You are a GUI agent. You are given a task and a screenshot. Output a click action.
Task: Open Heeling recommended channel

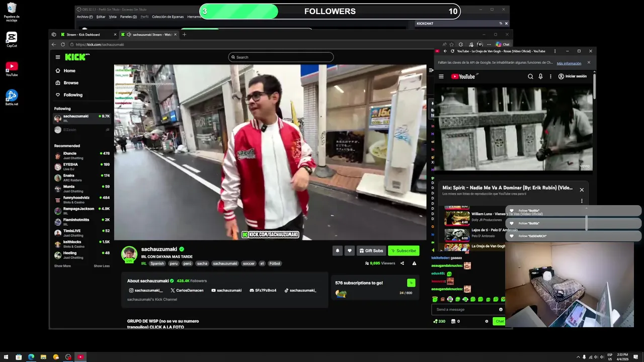tap(82, 254)
